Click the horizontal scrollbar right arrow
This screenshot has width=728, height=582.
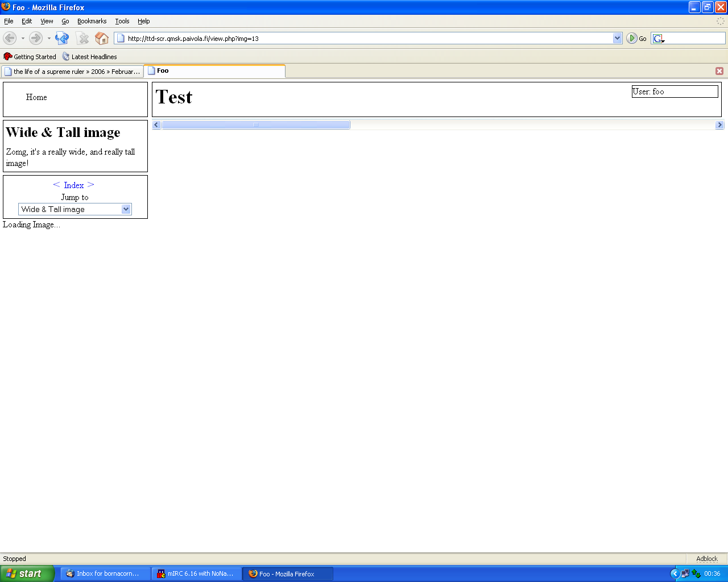click(x=719, y=125)
